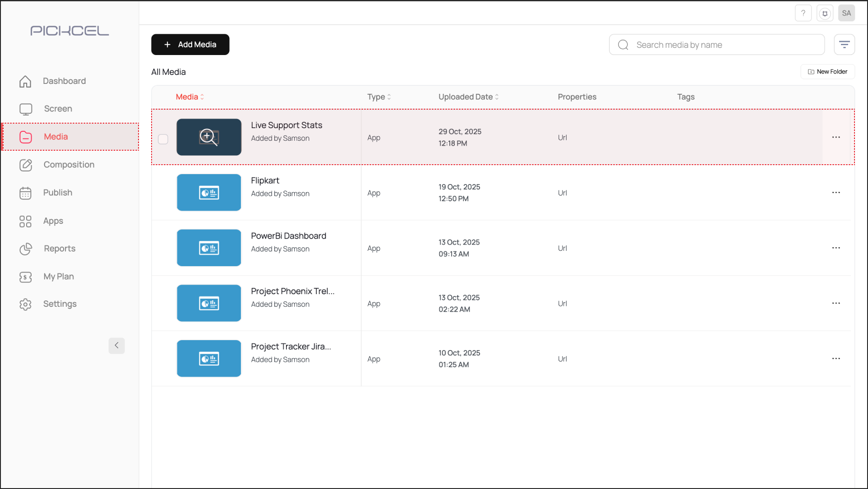Screen dimensions: 868x489
Task: Open the My Plan menu item
Action: [58, 277]
